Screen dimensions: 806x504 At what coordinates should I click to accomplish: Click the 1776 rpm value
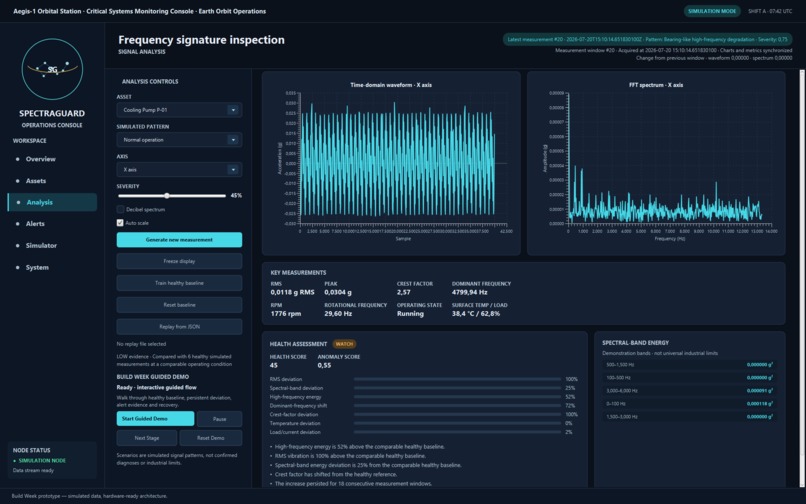click(x=286, y=314)
